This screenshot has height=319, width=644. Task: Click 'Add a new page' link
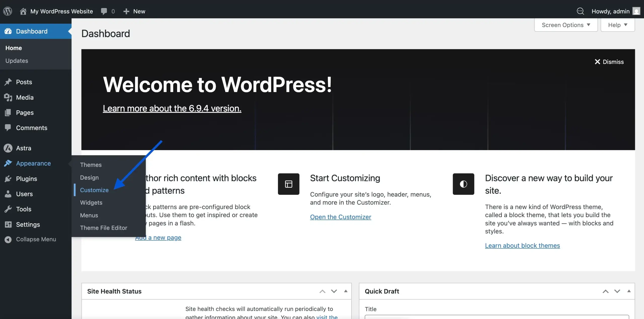[158, 238]
